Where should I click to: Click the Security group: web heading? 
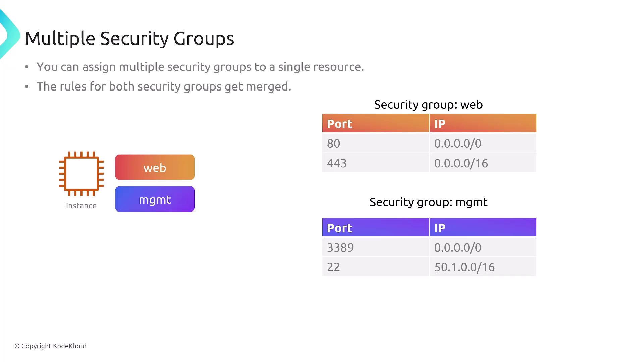(x=428, y=105)
